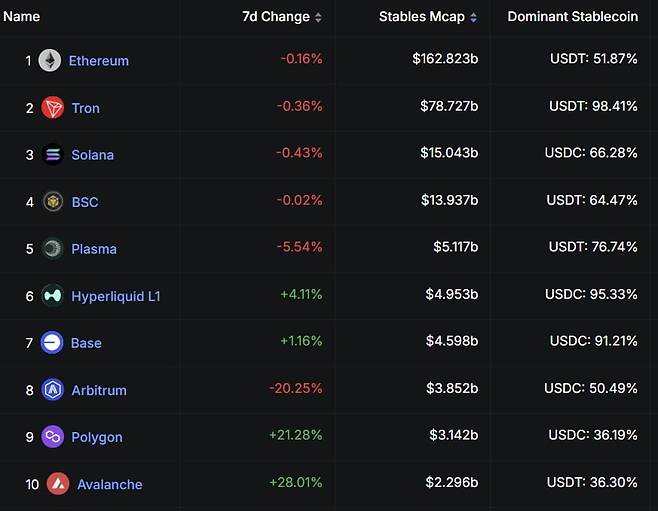Viewport: 658px width, 511px height.
Task: Click the red Tron logo icon
Action: pos(53,108)
